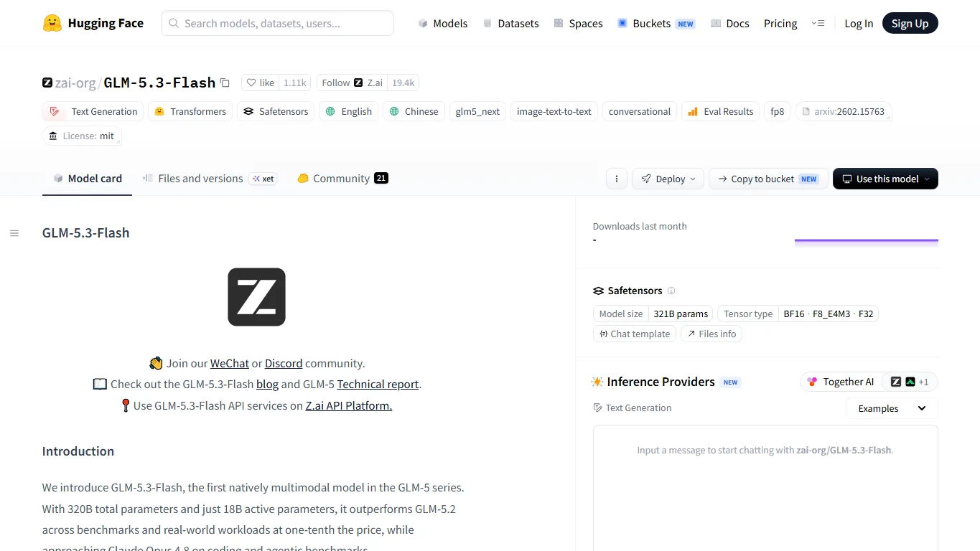Open the three-dot more options button

click(x=617, y=179)
